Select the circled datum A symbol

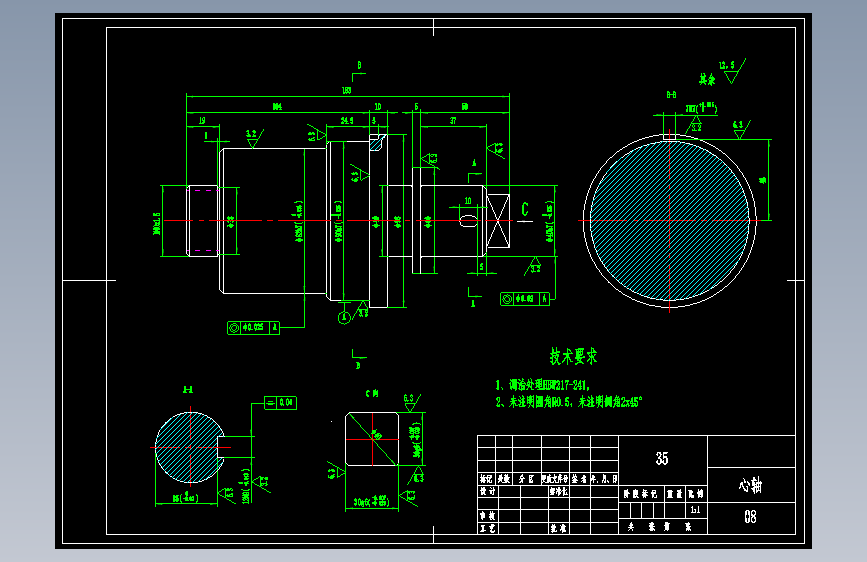[x=344, y=318]
